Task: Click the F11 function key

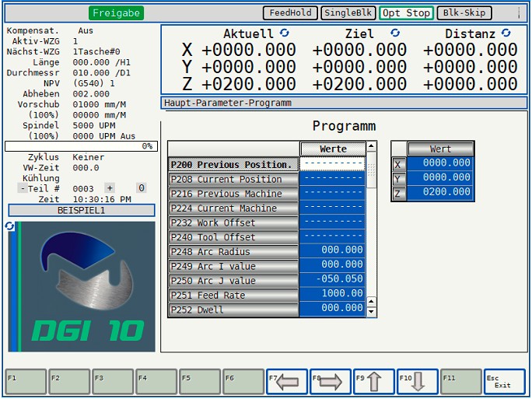Action: click(x=461, y=382)
